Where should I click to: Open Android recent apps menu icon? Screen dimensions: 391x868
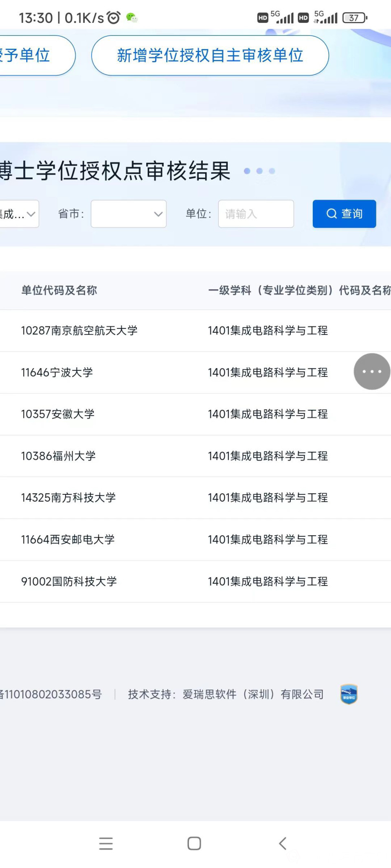pos(106,844)
